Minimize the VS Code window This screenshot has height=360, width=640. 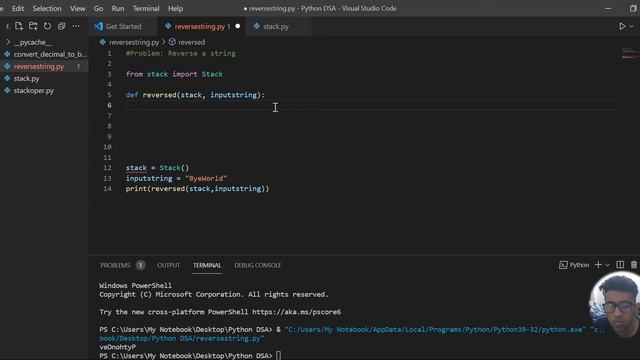(608, 8)
